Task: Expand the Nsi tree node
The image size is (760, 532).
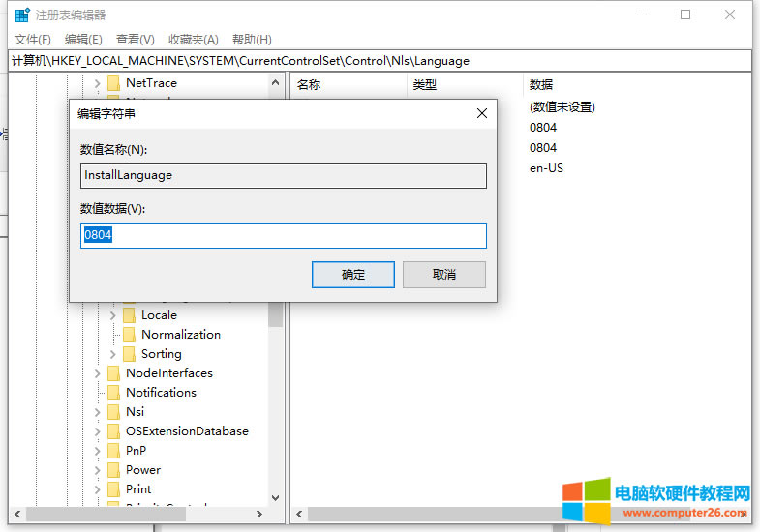Action: pyautogui.click(x=98, y=412)
